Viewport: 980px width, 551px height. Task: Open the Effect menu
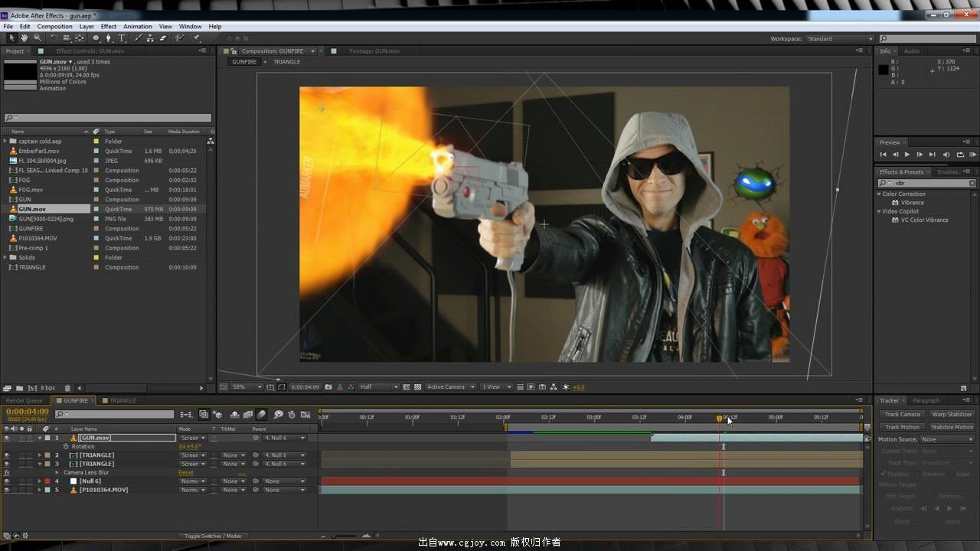click(x=109, y=27)
